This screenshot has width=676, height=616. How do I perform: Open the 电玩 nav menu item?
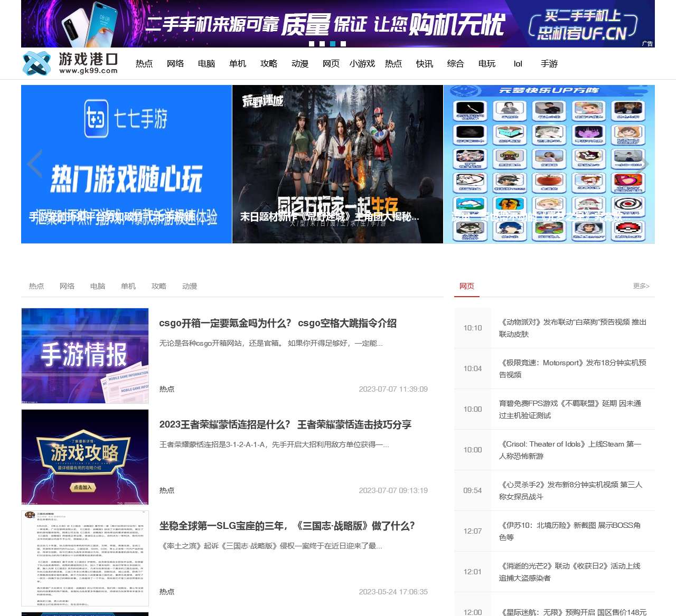[x=486, y=63]
